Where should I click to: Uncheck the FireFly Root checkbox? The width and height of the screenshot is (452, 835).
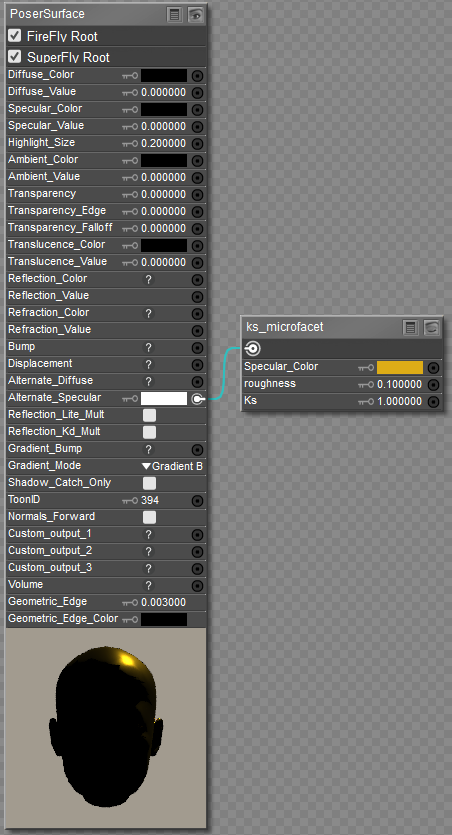coord(15,36)
